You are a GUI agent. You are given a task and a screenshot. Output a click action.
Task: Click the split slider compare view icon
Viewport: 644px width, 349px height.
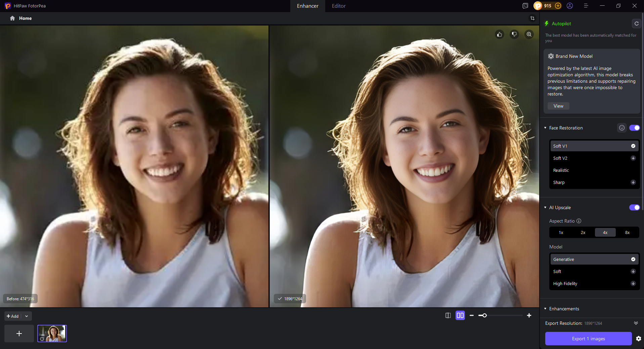coord(448,315)
